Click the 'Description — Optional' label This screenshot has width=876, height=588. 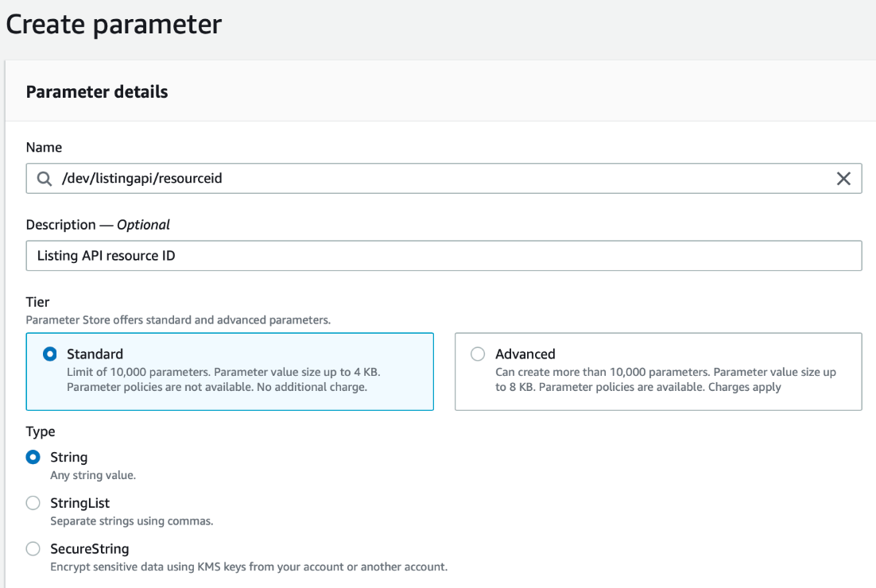point(98,225)
